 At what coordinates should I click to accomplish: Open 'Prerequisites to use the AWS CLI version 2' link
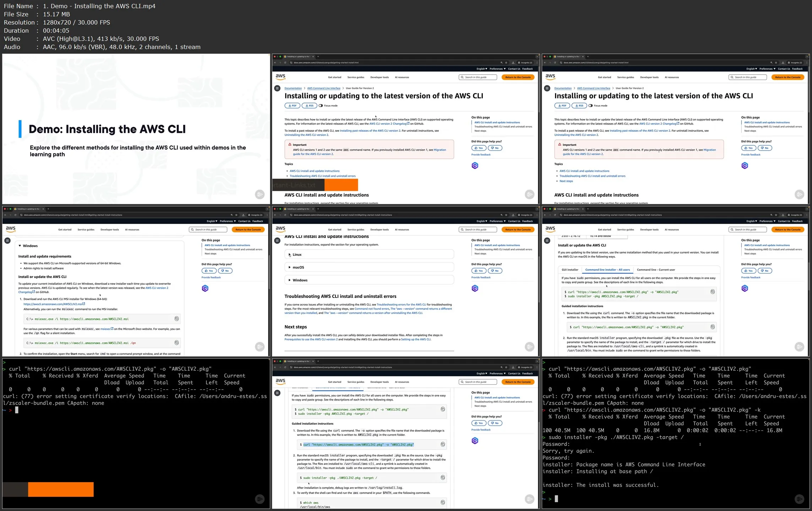(311, 339)
